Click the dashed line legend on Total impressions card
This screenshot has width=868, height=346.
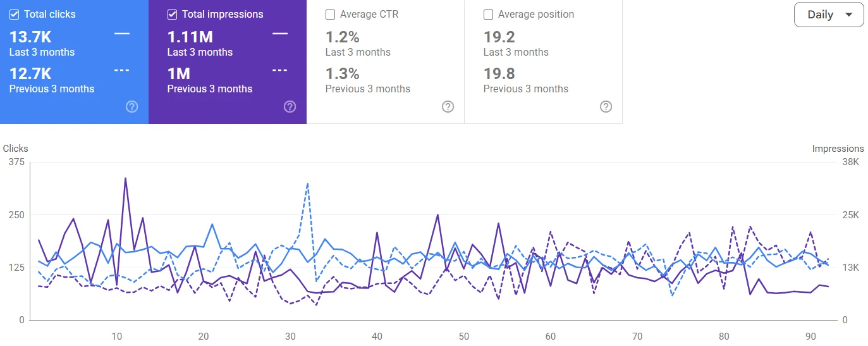(x=280, y=70)
